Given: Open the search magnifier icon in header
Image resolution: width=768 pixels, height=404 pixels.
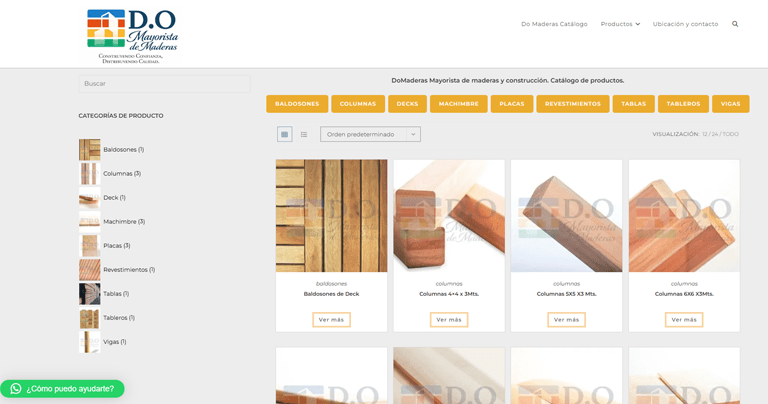Looking at the screenshot, I should click(735, 24).
